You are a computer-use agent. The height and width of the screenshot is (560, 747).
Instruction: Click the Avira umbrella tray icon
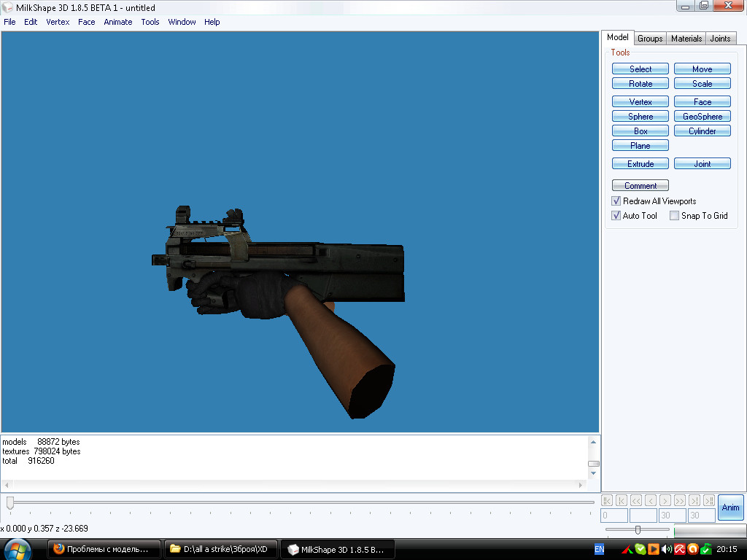point(679,549)
